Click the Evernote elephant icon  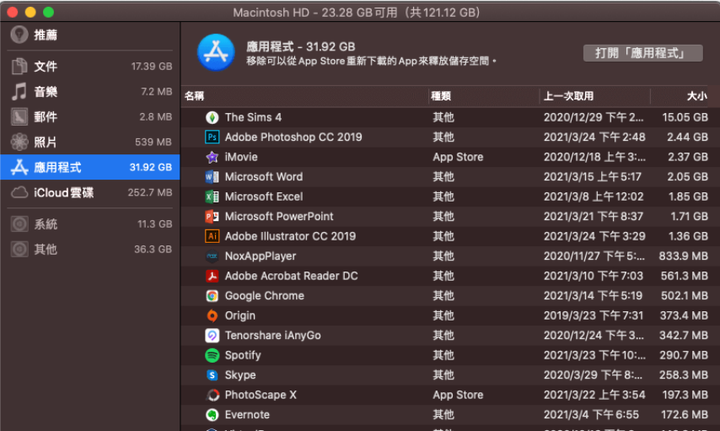tap(212, 414)
